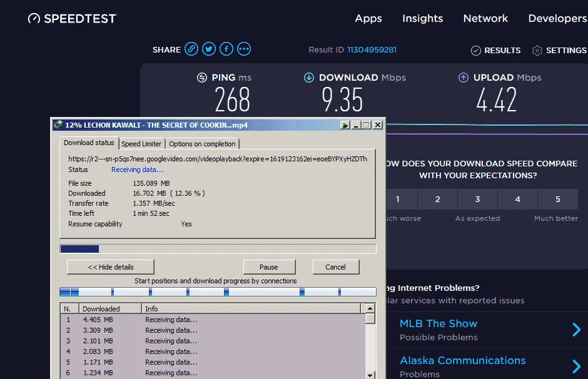Click the RESULTS link
Viewport: 588px width, 379px height.
[502, 51]
